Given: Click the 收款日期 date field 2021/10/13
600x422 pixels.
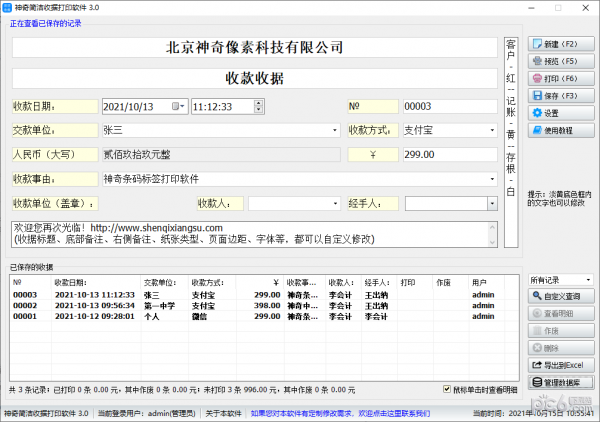Looking at the screenshot, I should point(145,106).
